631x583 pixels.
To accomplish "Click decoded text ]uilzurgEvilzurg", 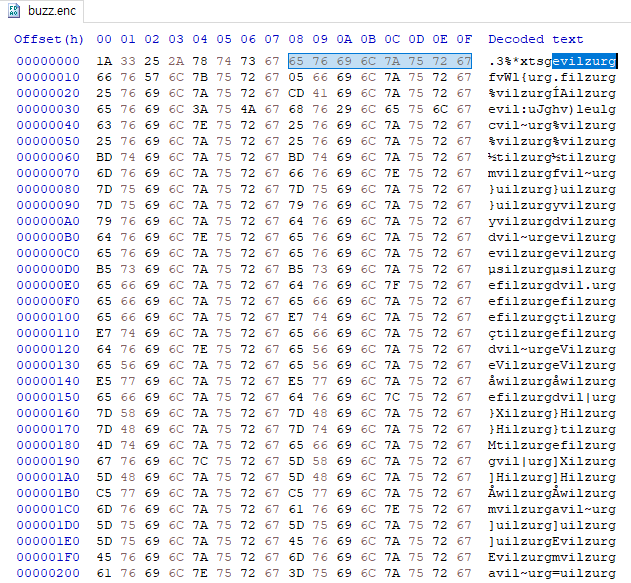I will 552,541.
